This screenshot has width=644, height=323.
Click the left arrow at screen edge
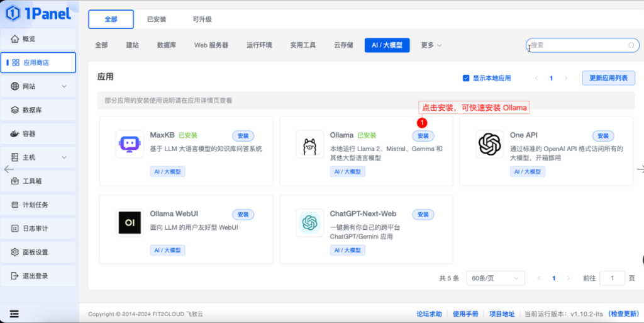tap(9, 169)
